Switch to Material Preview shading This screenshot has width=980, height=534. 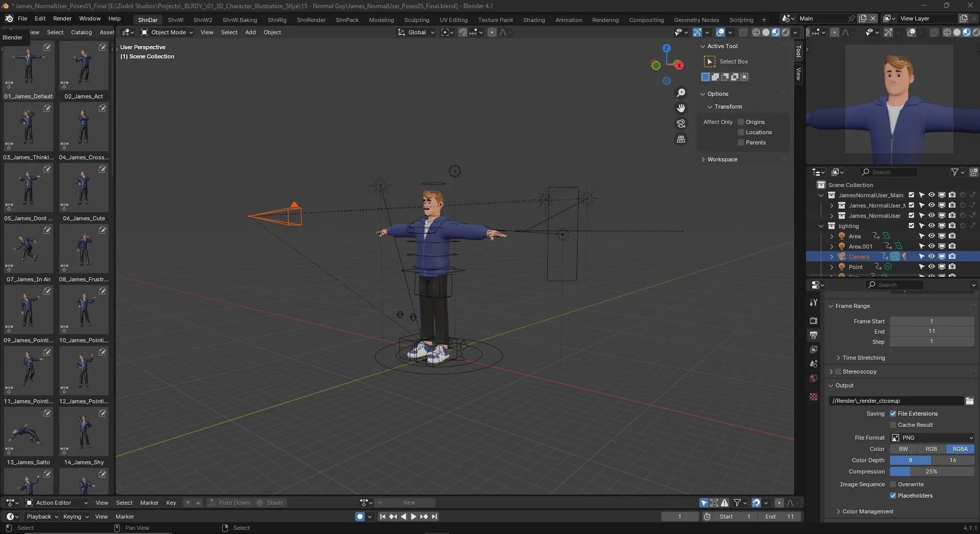776,32
